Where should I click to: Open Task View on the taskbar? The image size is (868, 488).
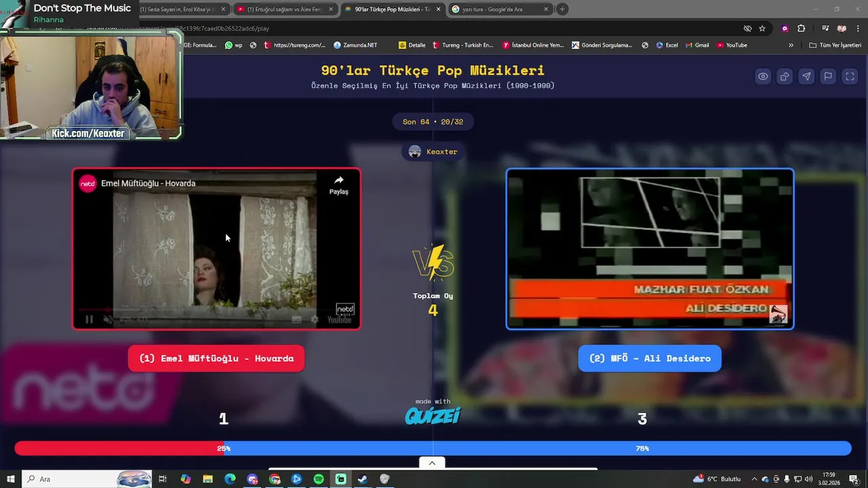click(x=163, y=479)
